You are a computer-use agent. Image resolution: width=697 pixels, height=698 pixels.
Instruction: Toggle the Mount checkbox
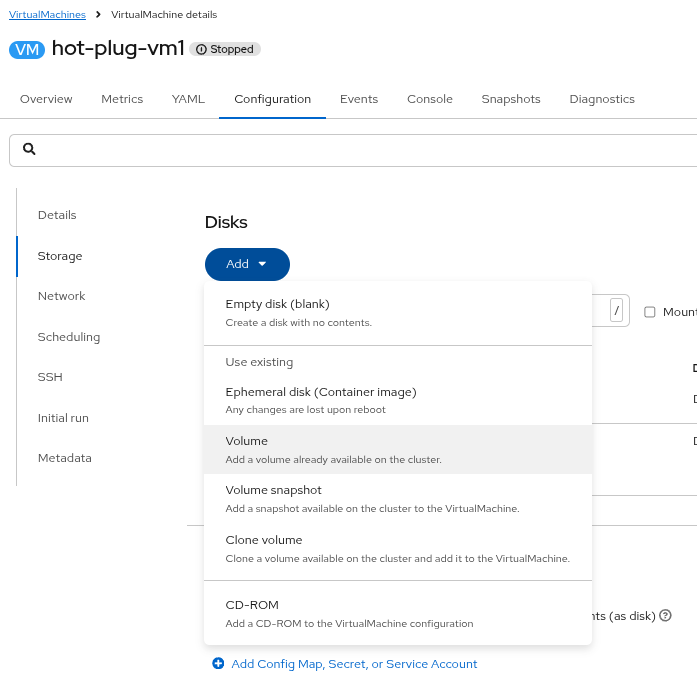coord(650,312)
